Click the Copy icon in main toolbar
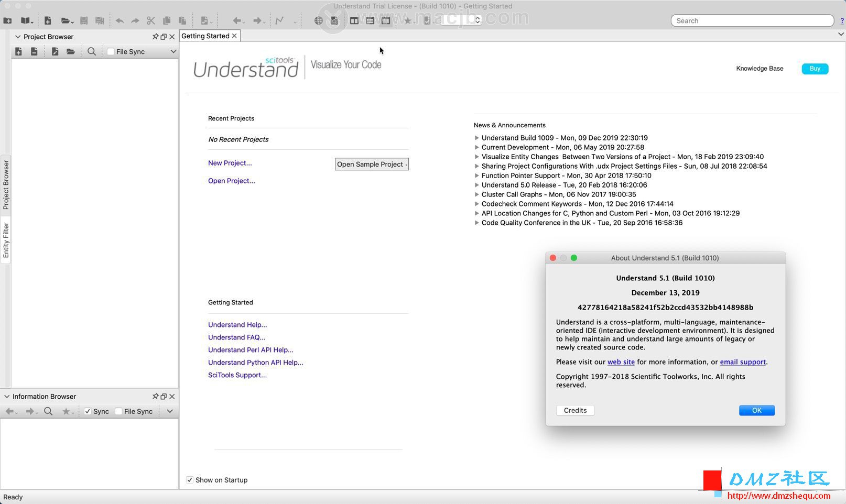The image size is (846, 504). (167, 21)
